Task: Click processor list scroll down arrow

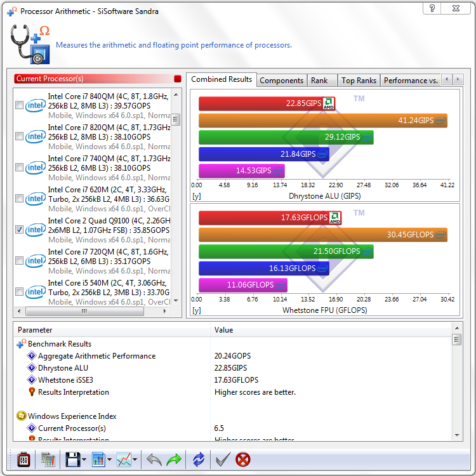Action: coord(176,301)
